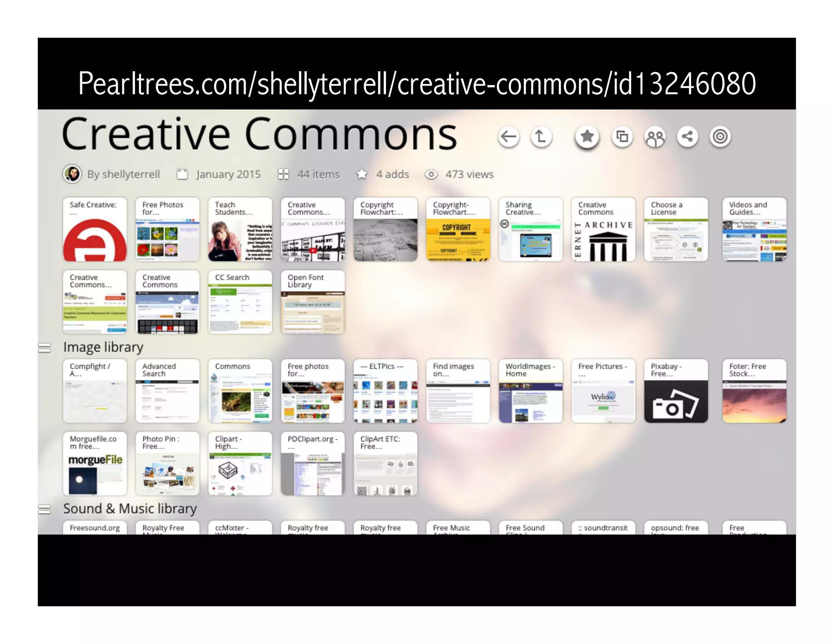
Task: Click the concentric circles target icon
Action: tap(720, 137)
